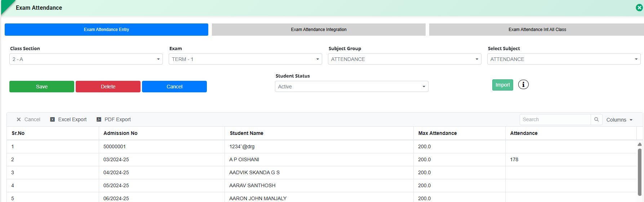The image size is (644, 202).
Task: Click Max Attendance 200.0 for AARAV SANTHOSH
Action: (424, 185)
